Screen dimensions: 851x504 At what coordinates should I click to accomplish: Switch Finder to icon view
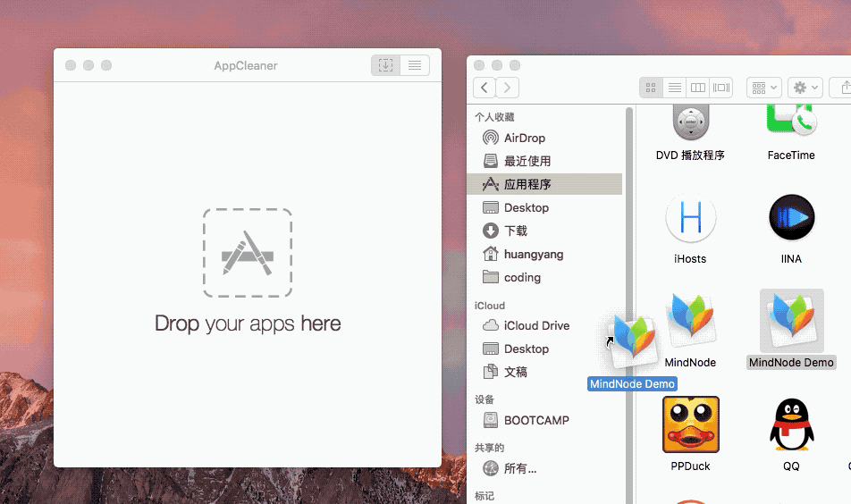651,88
